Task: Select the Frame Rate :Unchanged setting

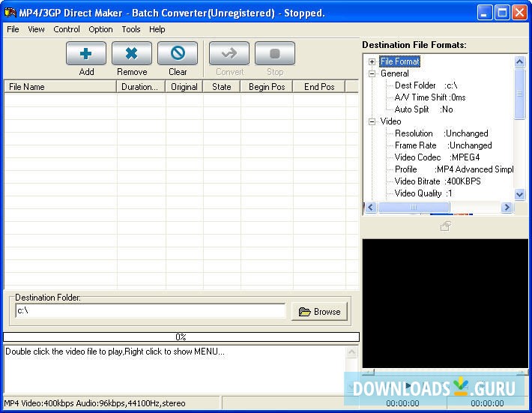Action: [443, 145]
